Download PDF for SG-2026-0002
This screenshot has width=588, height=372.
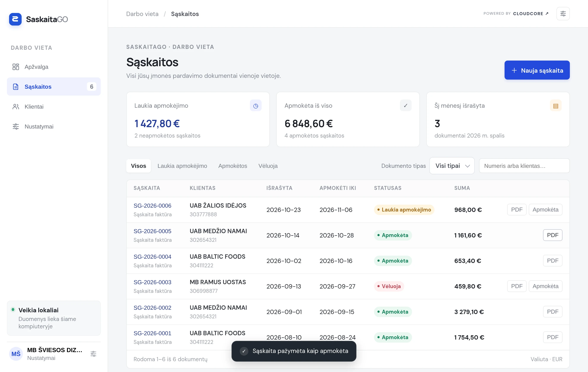click(x=553, y=312)
